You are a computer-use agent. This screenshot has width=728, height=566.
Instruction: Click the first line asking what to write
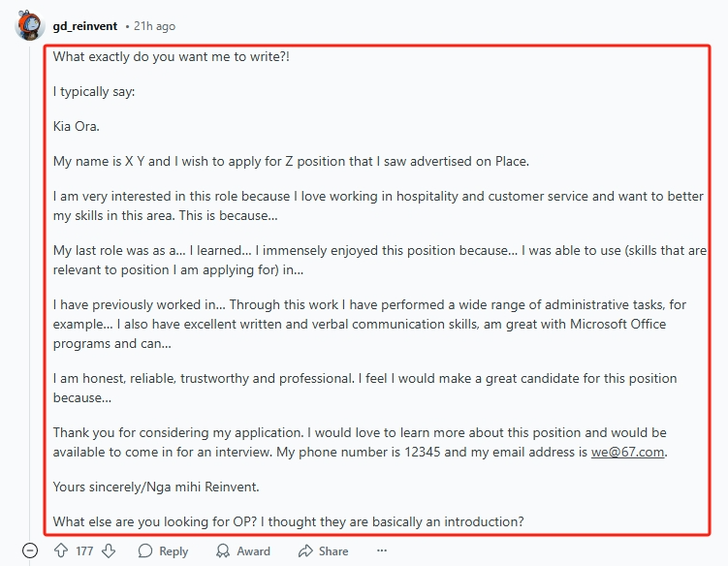pos(172,56)
